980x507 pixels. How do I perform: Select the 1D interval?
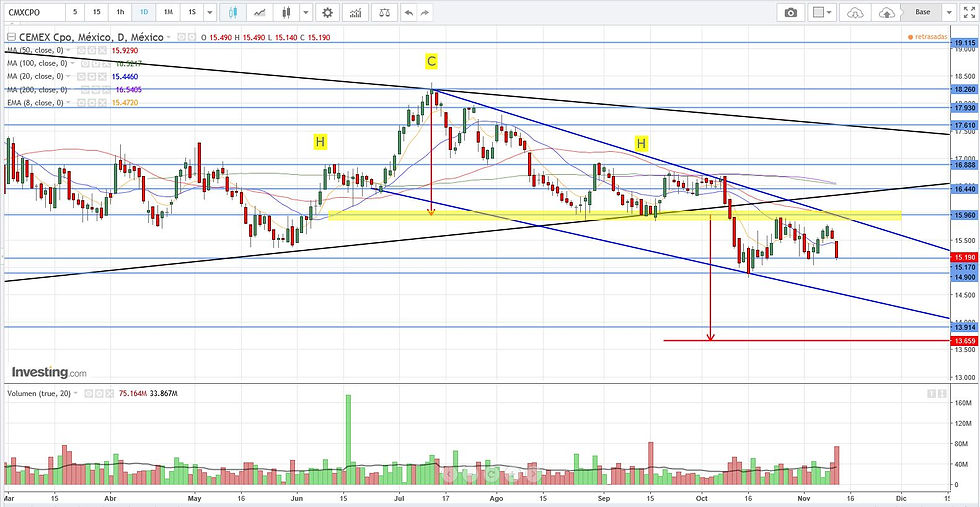tap(144, 12)
